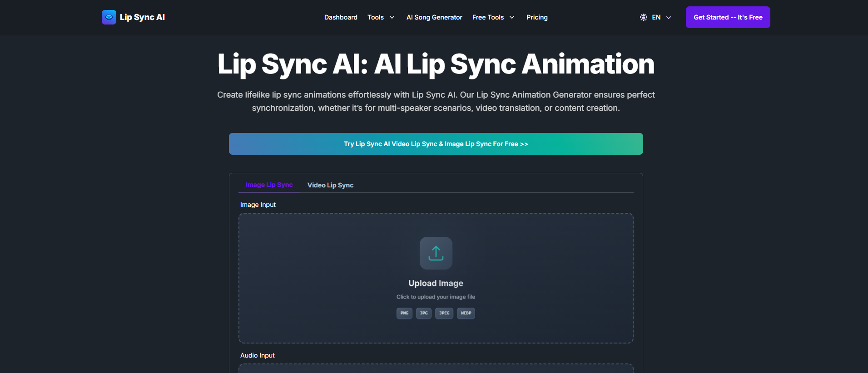Click the JPEG format badge

point(444,313)
